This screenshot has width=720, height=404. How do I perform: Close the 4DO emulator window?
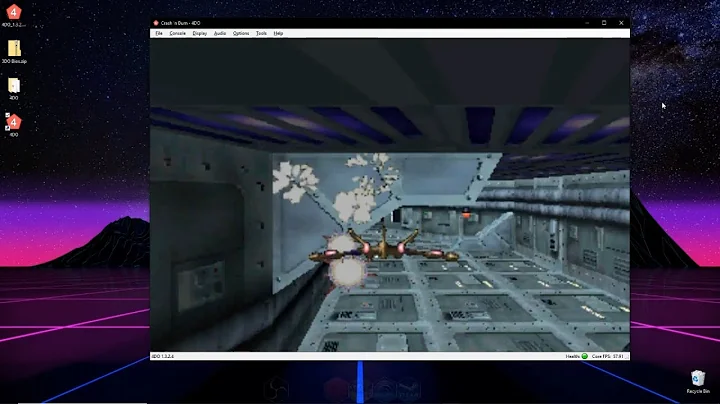tap(621, 23)
